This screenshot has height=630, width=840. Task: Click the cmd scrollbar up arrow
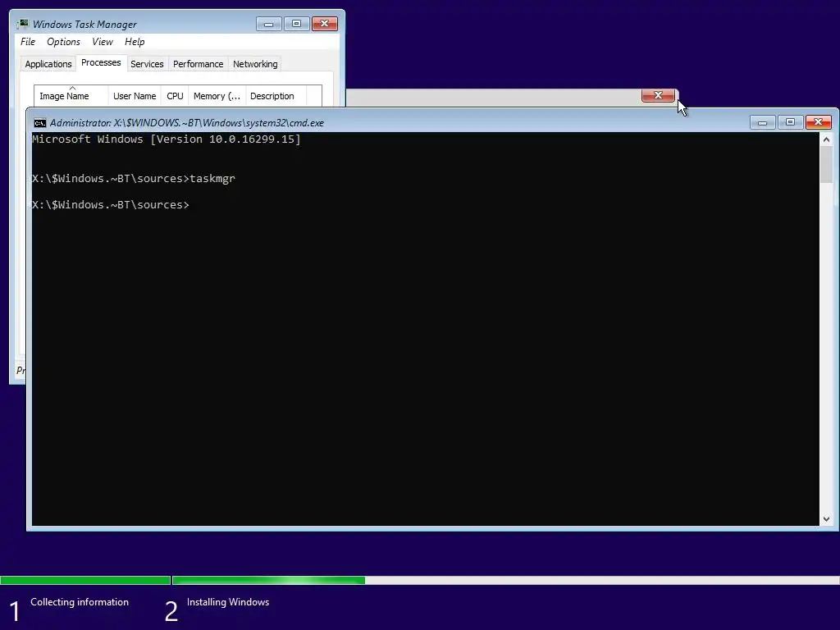coord(826,139)
